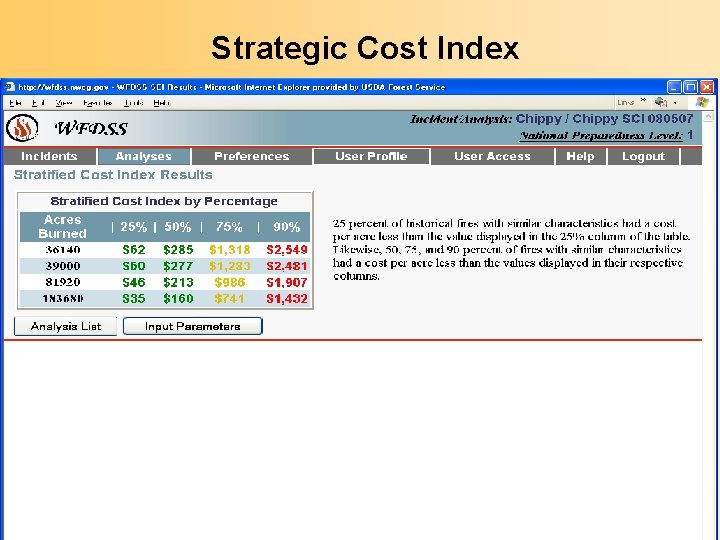
Task: Click the $62 value
Action: tap(134, 249)
